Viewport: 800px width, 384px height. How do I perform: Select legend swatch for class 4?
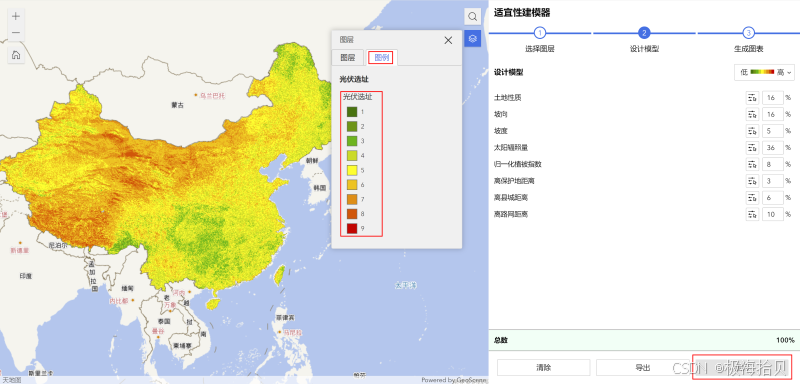tap(352, 155)
